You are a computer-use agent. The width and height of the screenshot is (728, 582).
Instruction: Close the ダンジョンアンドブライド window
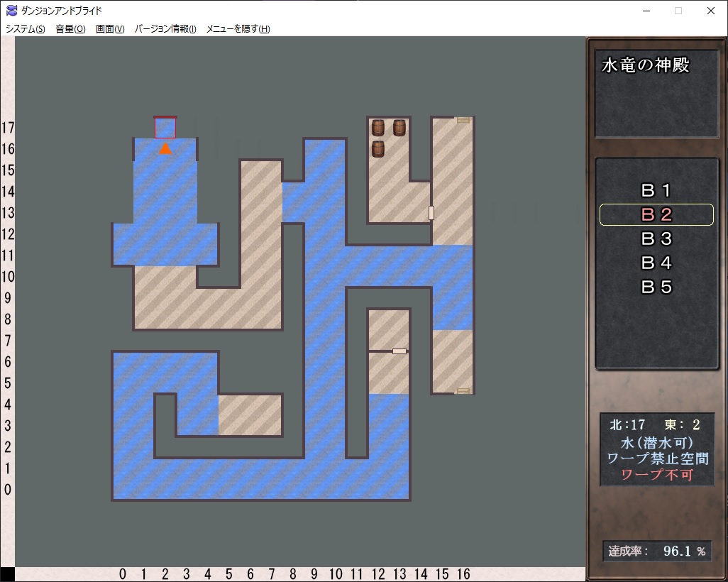click(711, 11)
